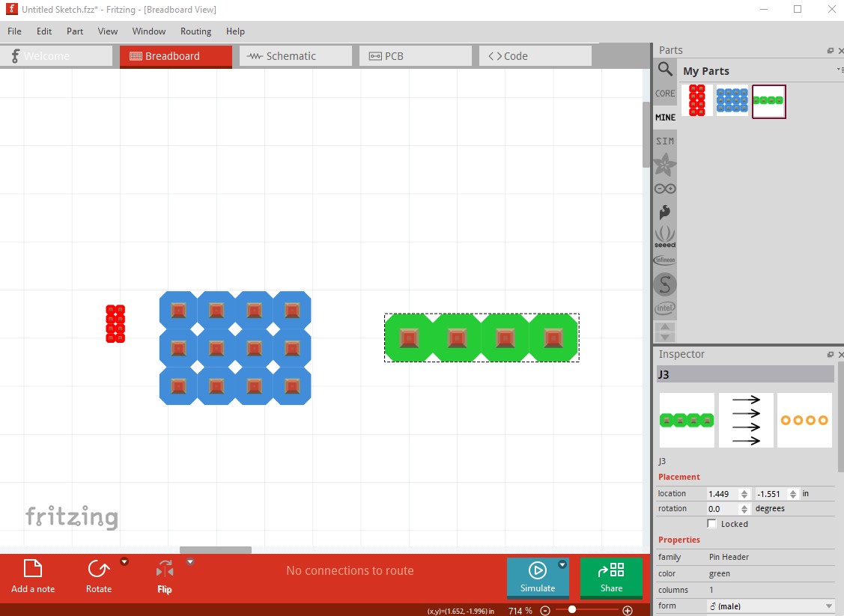
Task: Click the Share button
Action: (611, 578)
